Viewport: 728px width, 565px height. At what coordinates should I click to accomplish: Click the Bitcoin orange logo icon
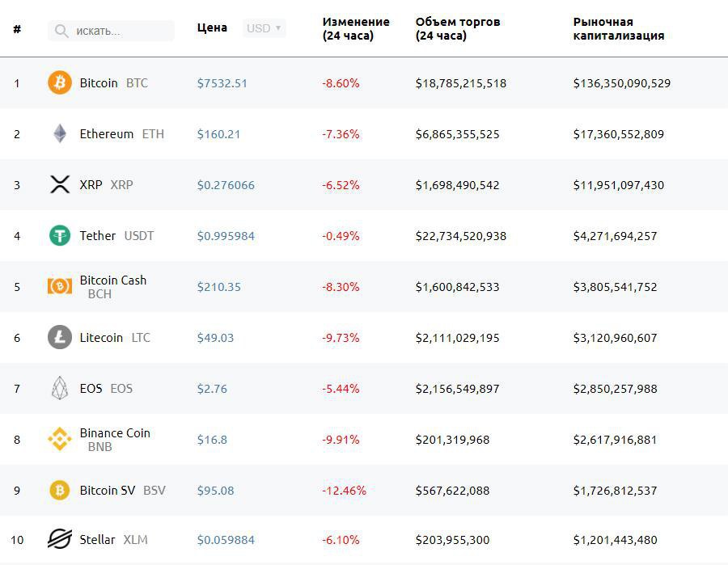click(60, 82)
